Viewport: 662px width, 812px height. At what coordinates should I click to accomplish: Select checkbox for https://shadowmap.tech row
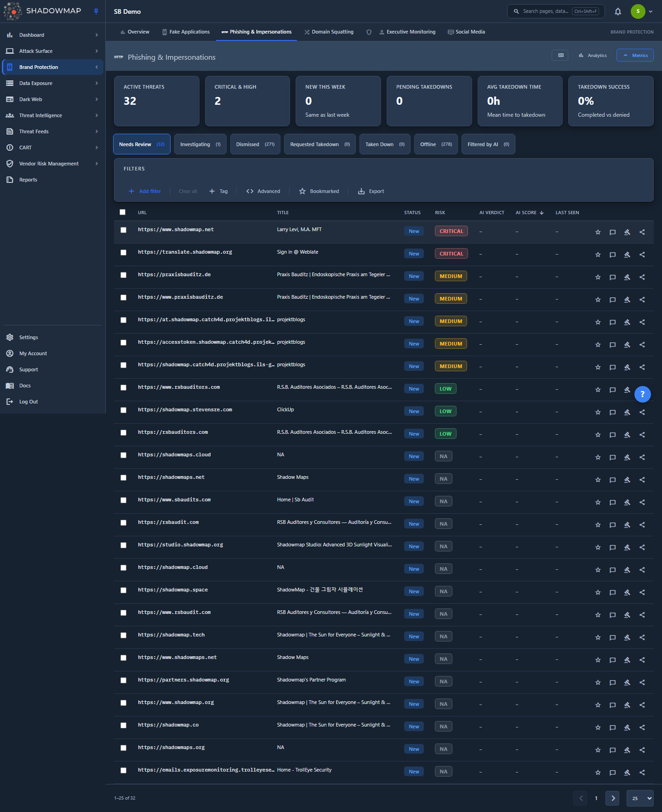(x=123, y=636)
